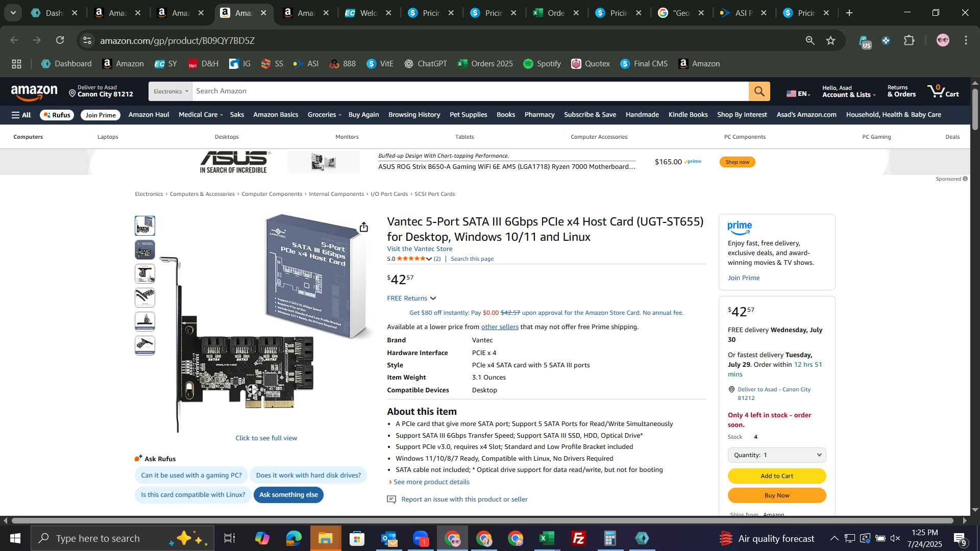Open the Electronics search category dropdown
The height and width of the screenshot is (551, 980).
pyautogui.click(x=170, y=91)
